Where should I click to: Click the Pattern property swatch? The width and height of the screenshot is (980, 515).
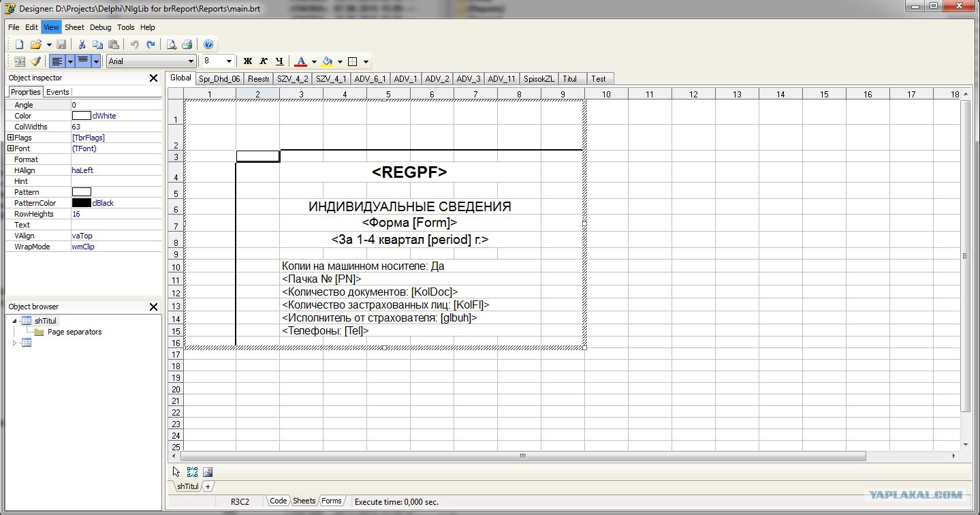(x=81, y=192)
